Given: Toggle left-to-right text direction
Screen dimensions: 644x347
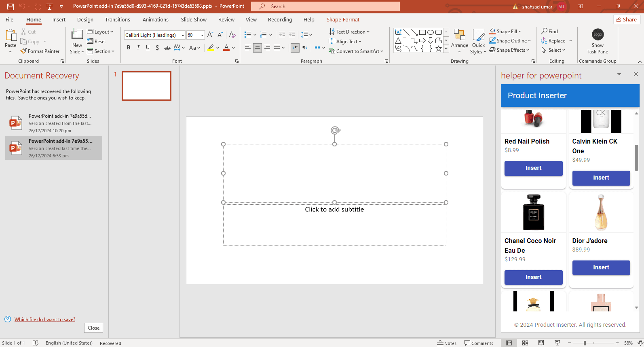Looking at the screenshot, I should (295, 48).
